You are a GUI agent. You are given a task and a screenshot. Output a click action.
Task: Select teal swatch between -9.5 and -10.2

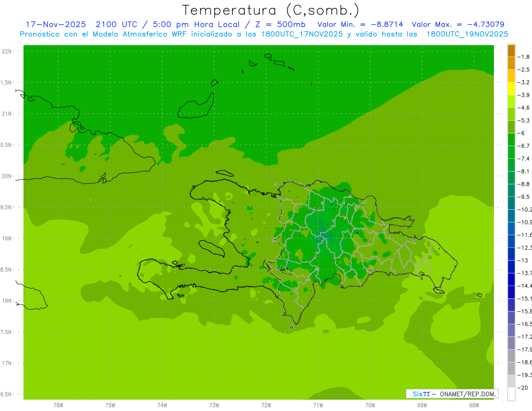[x=511, y=203]
